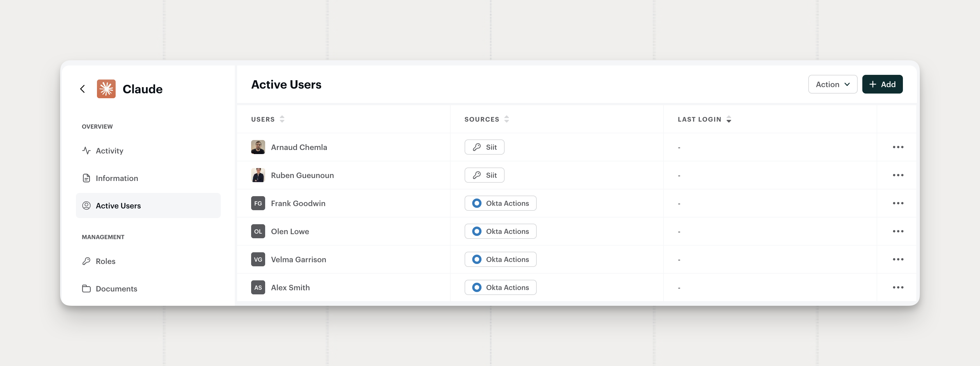This screenshot has height=366, width=980.
Task: Click the Siit source tag for Ruben Gueunoun
Action: [x=484, y=175]
